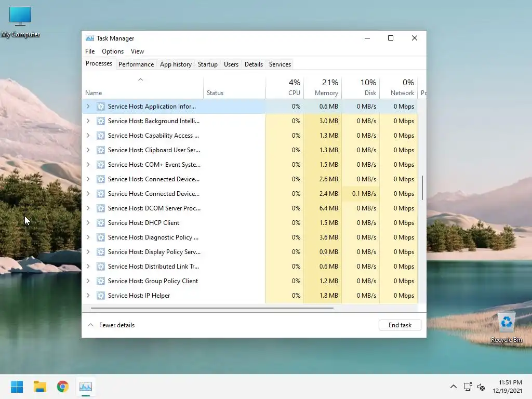Click the End task button

point(400,325)
